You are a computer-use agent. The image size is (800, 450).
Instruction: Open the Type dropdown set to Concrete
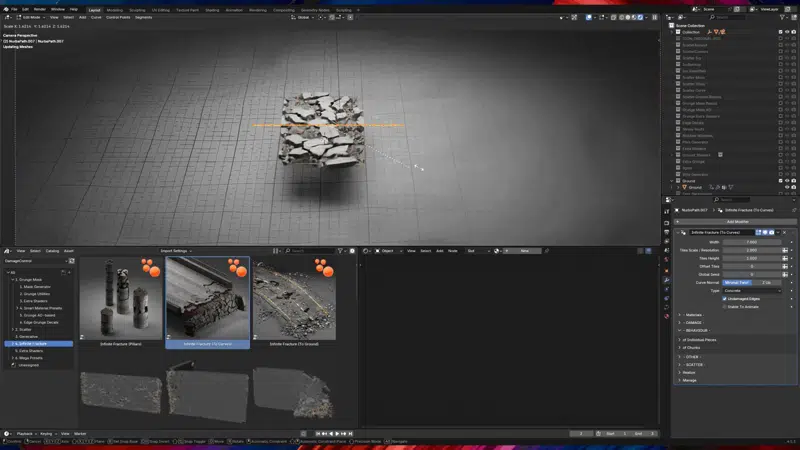[x=752, y=291]
